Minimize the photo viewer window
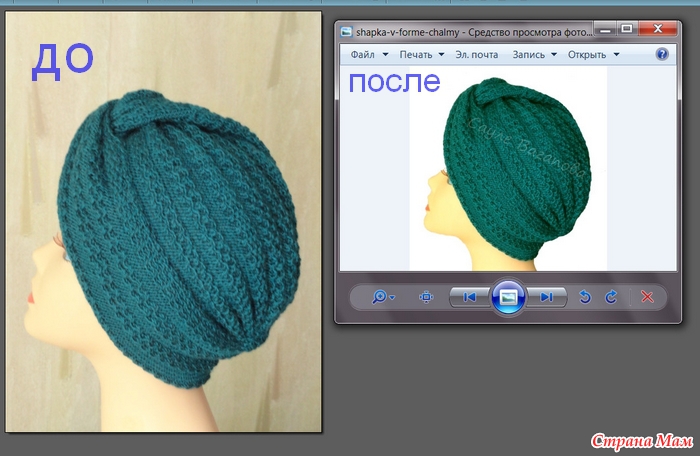Screen dimensions: 700x456 [x=603, y=29]
